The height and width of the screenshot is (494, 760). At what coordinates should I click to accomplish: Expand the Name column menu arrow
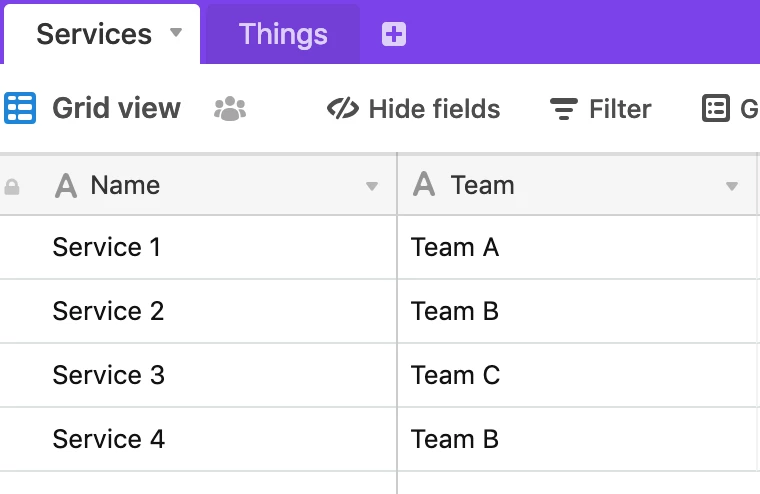(x=372, y=186)
